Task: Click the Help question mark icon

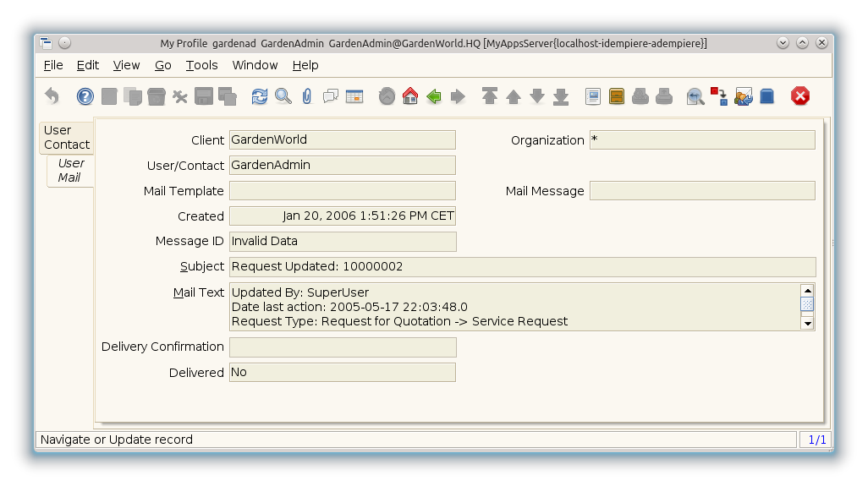Action: point(85,96)
